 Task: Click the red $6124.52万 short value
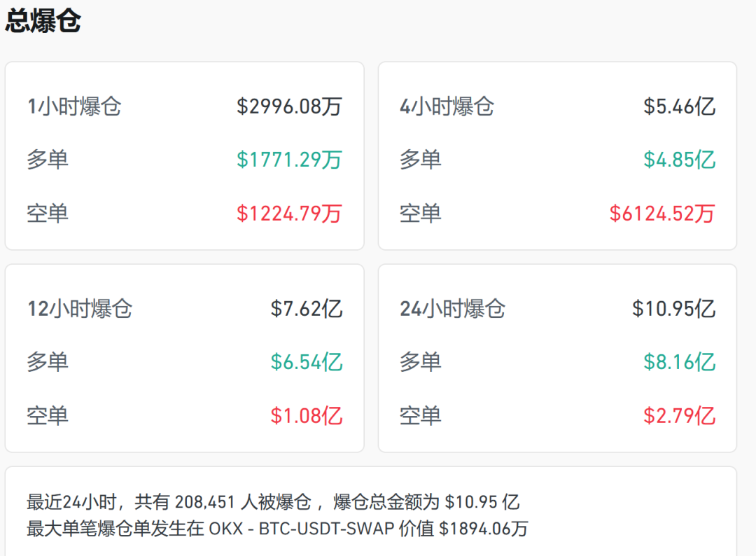[662, 213]
